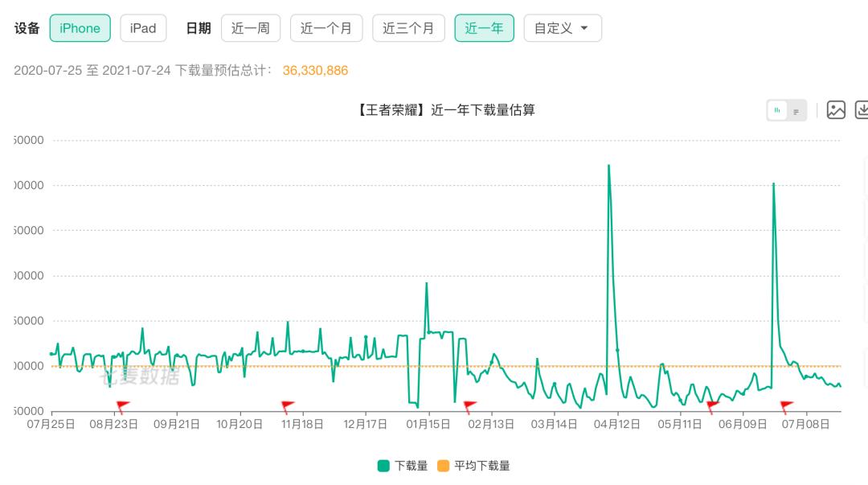
Task: Click red flag marker near 06月09日
Action: pyautogui.click(x=712, y=406)
